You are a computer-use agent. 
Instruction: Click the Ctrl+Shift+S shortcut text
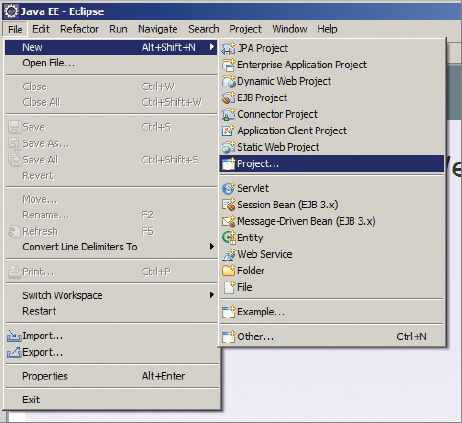pos(170,160)
